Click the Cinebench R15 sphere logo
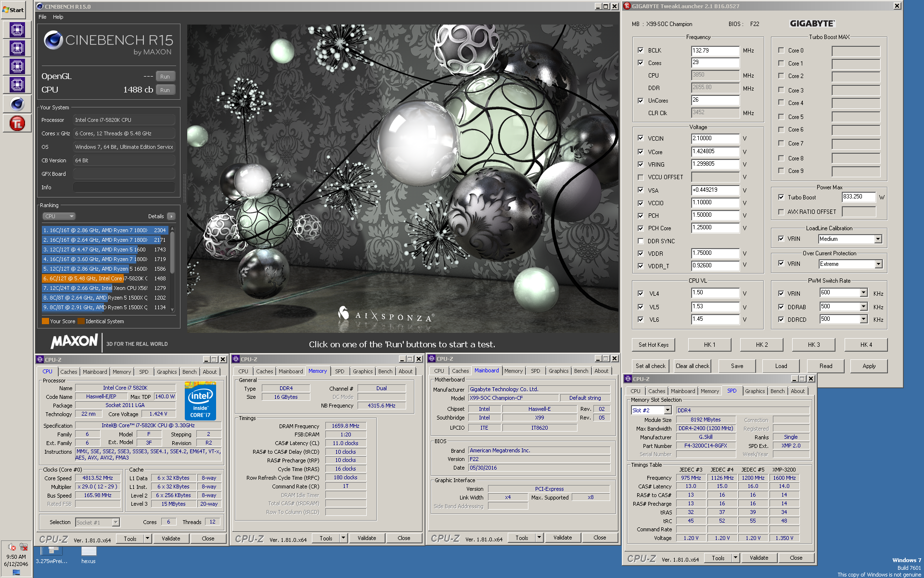This screenshot has width=924, height=578. click(x=53, y=40)
